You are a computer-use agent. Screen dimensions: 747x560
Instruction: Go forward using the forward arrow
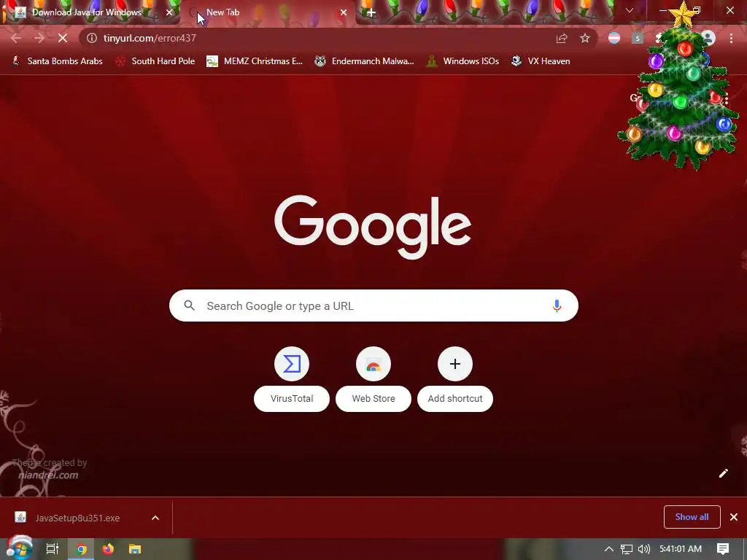(x=39, y=38)
